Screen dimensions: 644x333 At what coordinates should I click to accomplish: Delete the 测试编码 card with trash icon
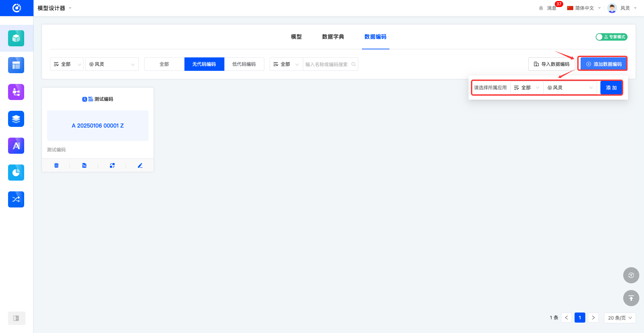[56, 165]
